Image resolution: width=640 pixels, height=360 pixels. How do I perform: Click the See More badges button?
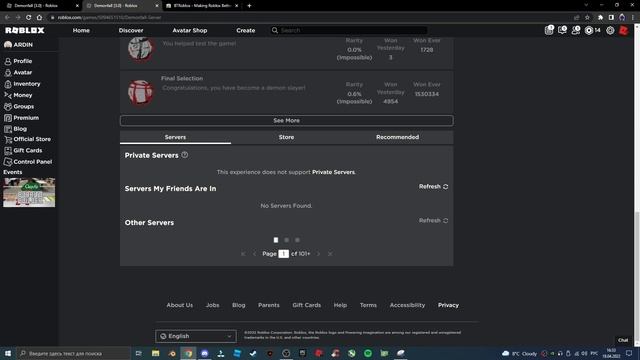coord(287,121)
